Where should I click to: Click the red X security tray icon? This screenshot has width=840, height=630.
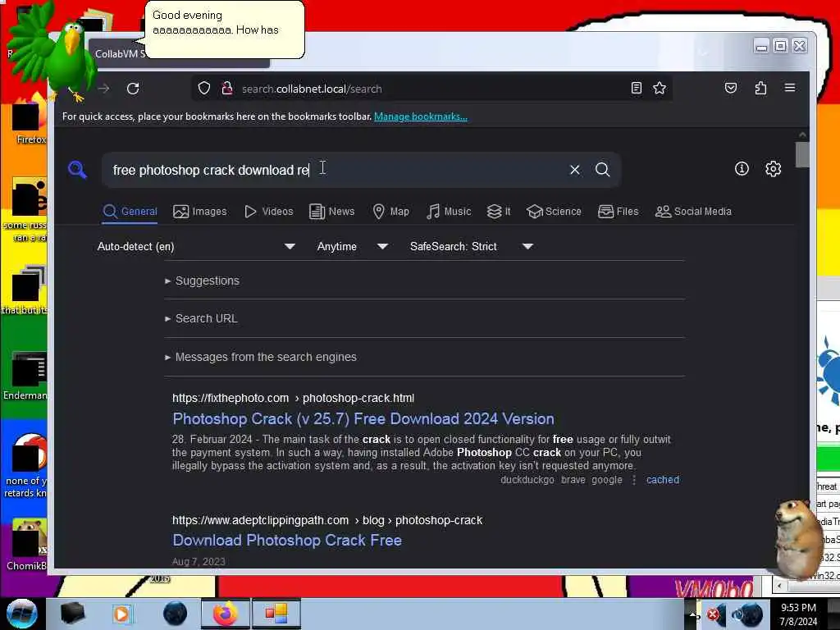point(714,614)
